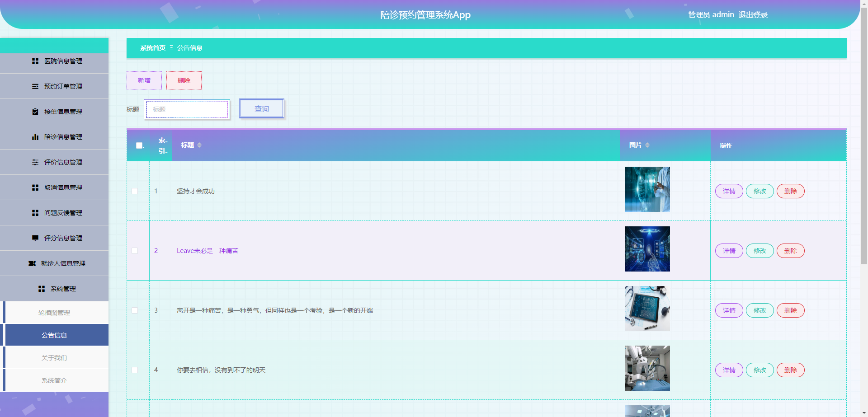Click the grid icon beside 医院信息管理
The height and width of the screenshot is (417, 868).
pyautogui.click(x=35, y=61)
